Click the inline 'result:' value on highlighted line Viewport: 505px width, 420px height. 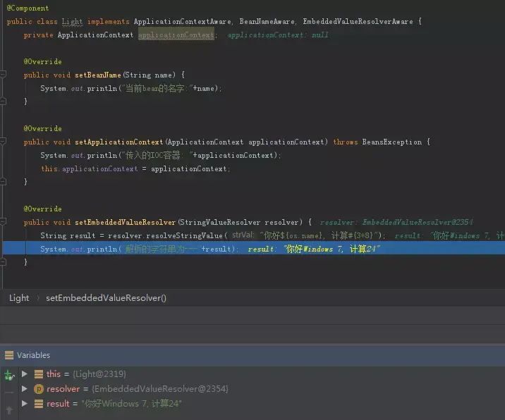click(314, 249)
